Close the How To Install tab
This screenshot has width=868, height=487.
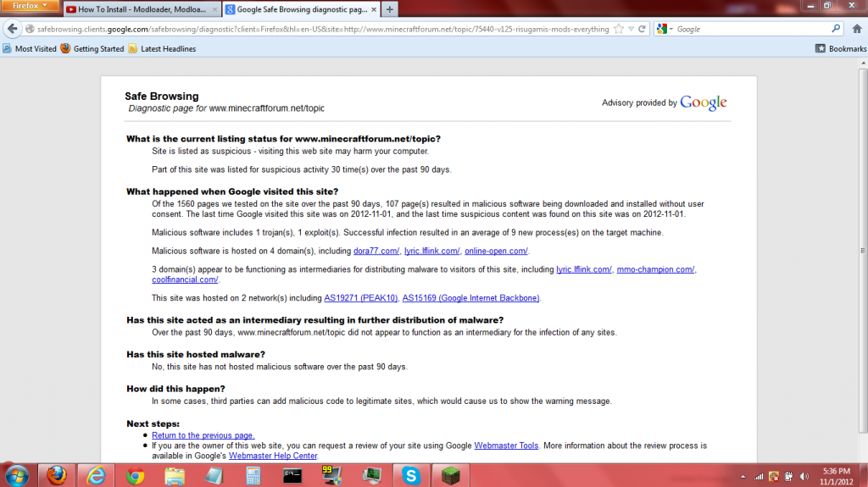point(214,9)
